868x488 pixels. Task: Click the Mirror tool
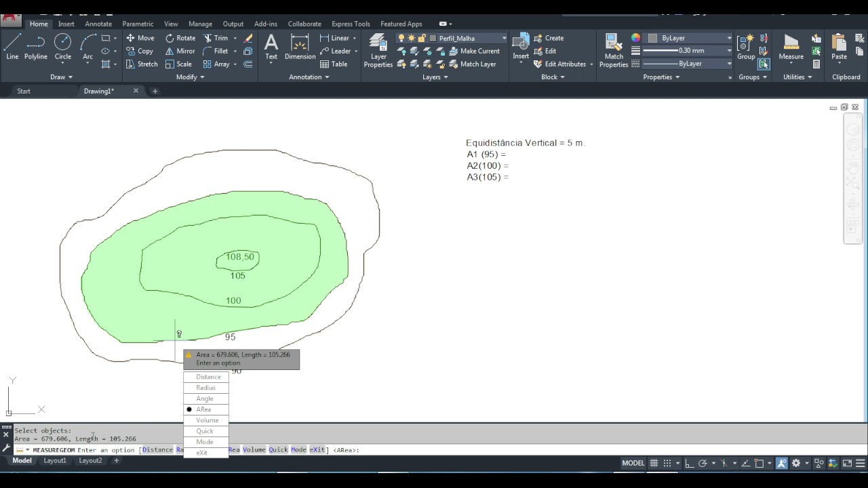[x=180, y=51]
